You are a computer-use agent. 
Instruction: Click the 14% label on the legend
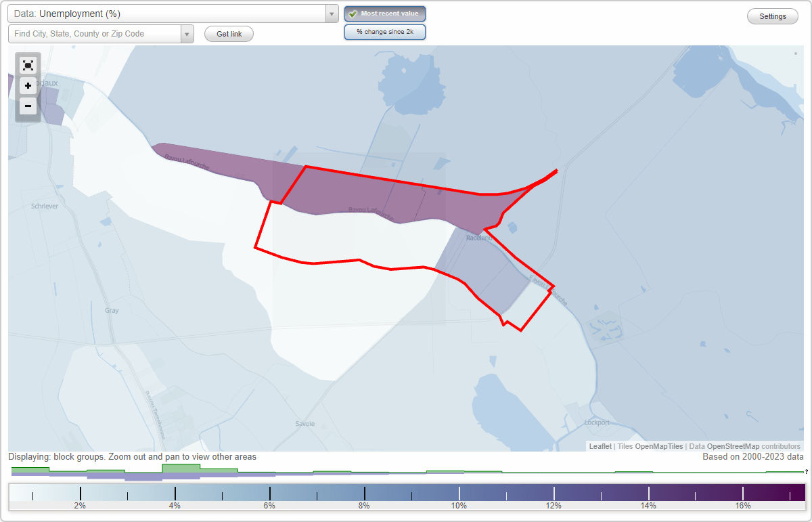(x=648, y=506)
